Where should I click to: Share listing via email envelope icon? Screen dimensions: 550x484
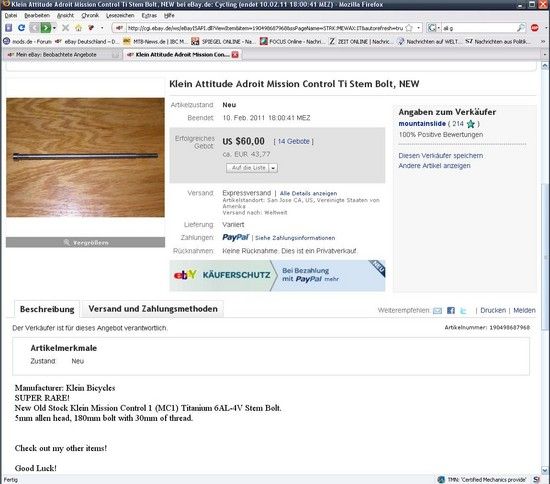437,310
